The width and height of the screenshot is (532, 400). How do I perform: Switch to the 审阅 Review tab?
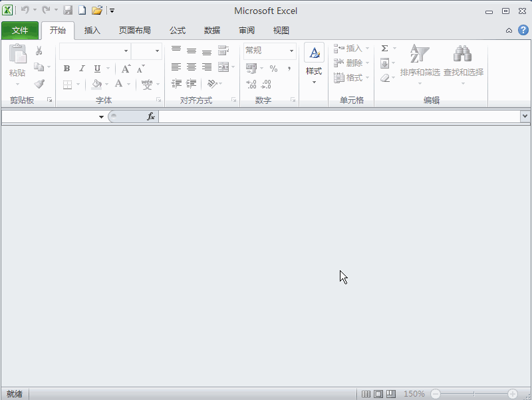coord(247,31)
